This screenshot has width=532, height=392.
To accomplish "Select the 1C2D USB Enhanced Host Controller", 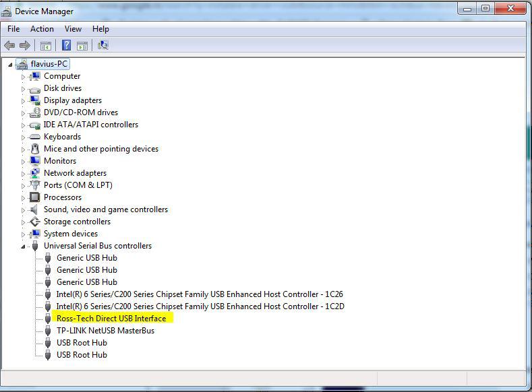I will (x=200, y=306).
